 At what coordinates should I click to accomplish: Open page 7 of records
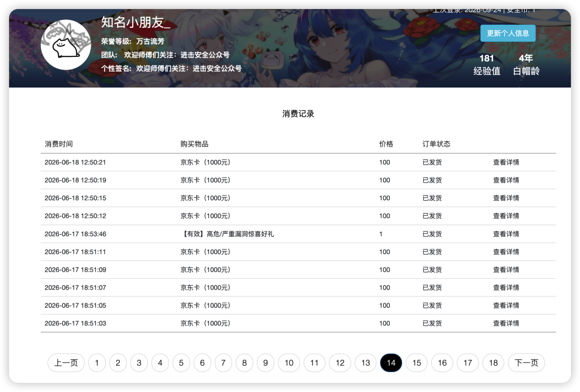223,363
